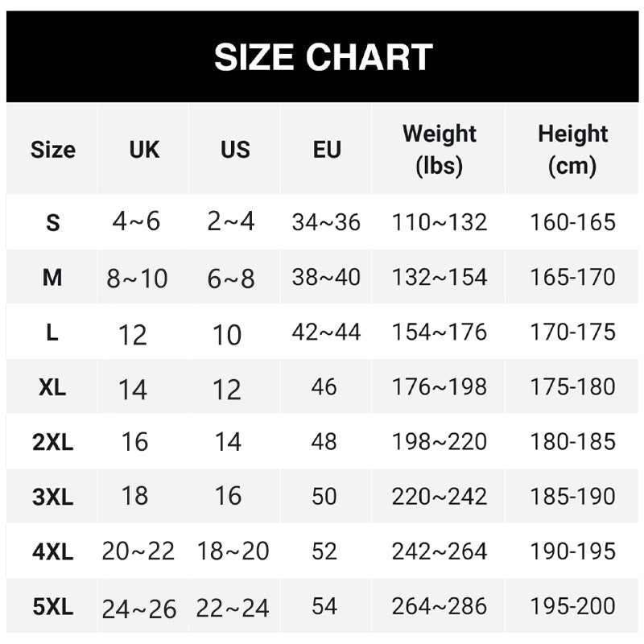Screen dimensions: 644x644
Task: Click the 38~40 EU size cell
Action: 326,277
